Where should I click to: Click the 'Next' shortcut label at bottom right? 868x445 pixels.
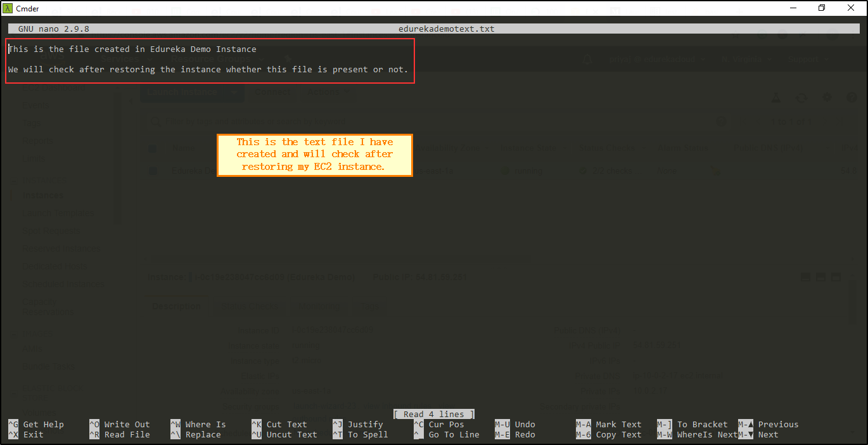769,435
